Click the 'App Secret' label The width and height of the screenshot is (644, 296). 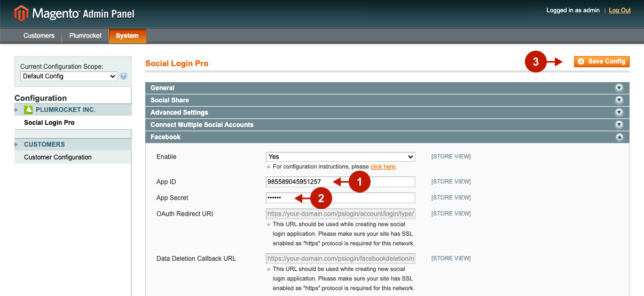[x=172, y=198]
